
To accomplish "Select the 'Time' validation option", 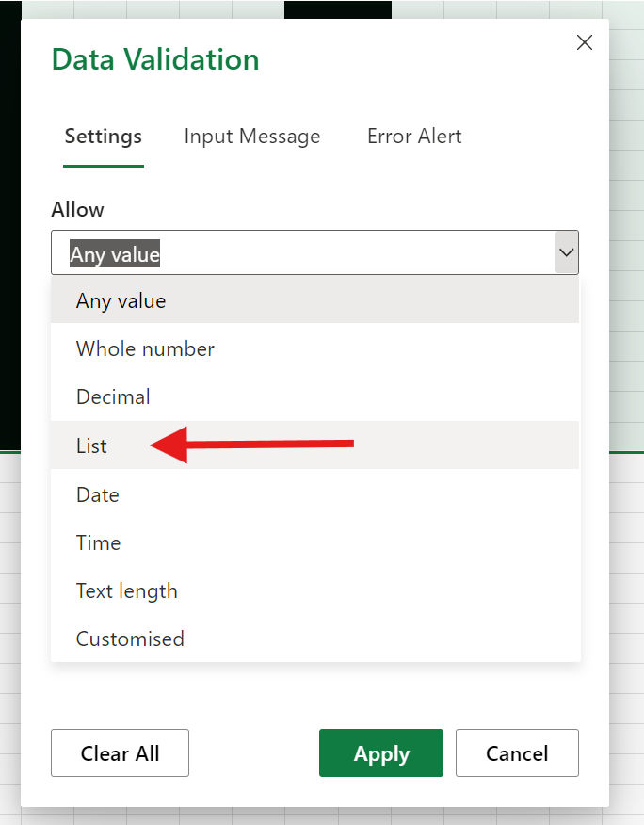I will click(315, 542).
